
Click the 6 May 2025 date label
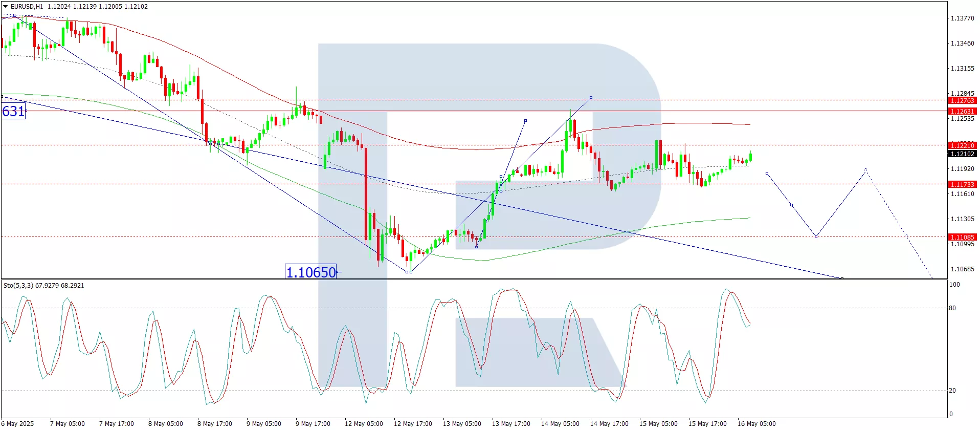tap(18, 424)
